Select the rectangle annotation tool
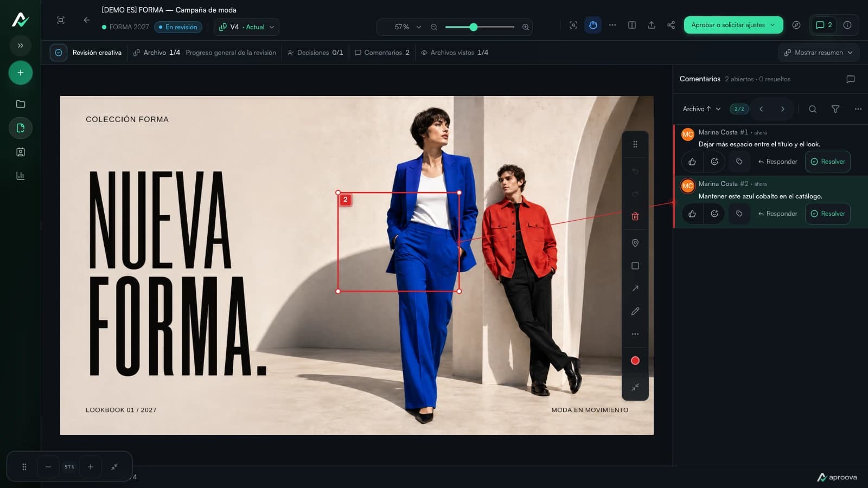The height and width of the screenshot is (488, 868). [x=635, y=266]
